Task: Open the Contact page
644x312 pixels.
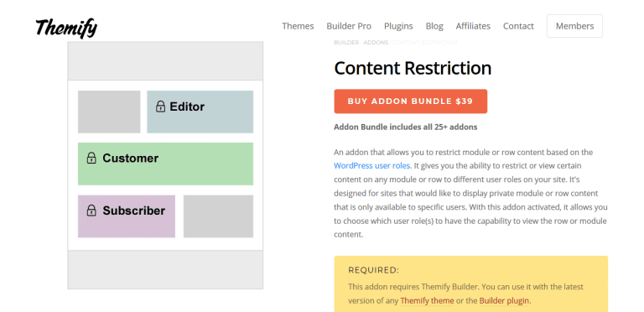Action: (518, 26)
